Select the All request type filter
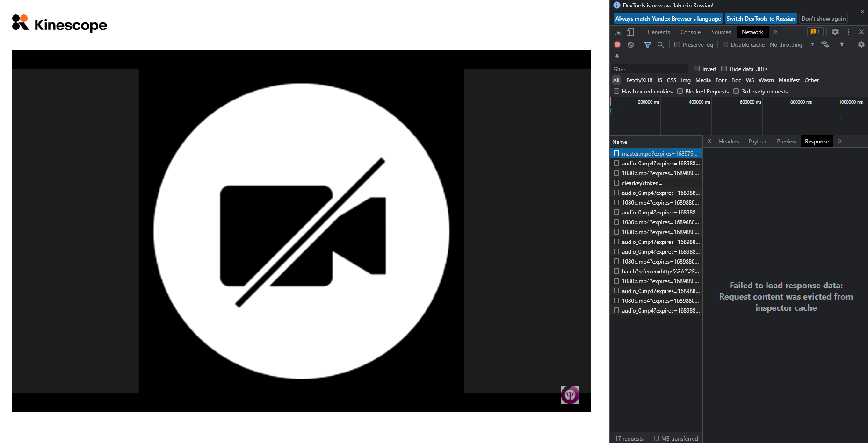The image size is (868, 443). (x=616, y=80)
